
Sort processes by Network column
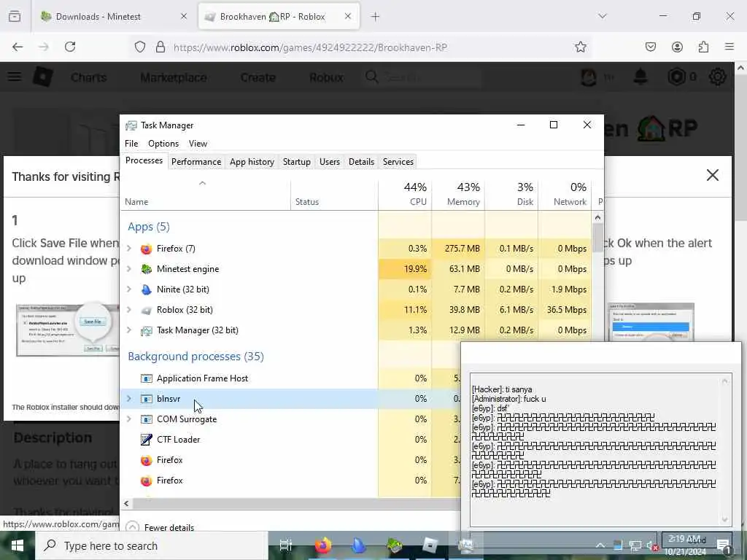(565, 194)
